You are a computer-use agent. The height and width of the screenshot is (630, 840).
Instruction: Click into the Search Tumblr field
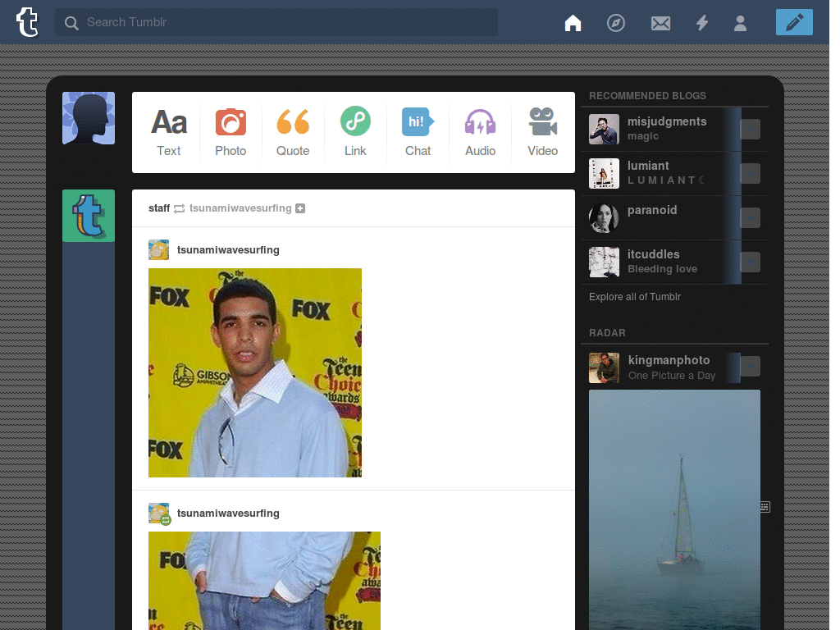click(276, 22)
